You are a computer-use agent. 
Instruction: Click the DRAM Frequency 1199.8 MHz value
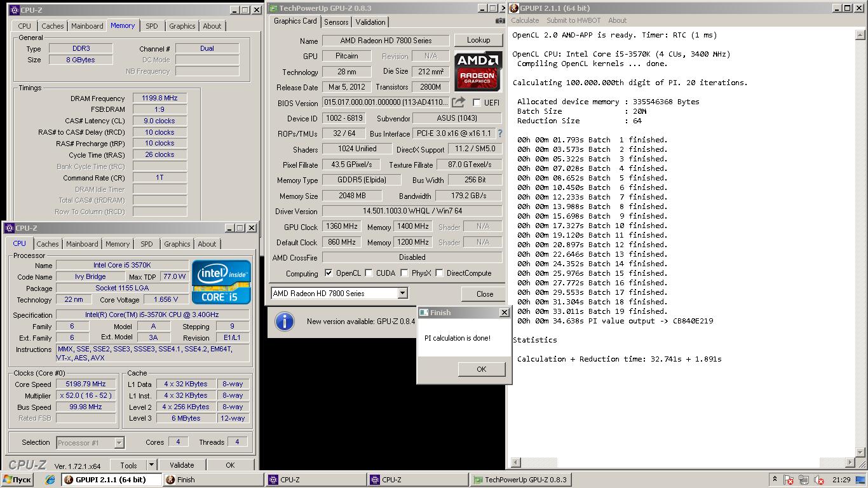(160, 98)
